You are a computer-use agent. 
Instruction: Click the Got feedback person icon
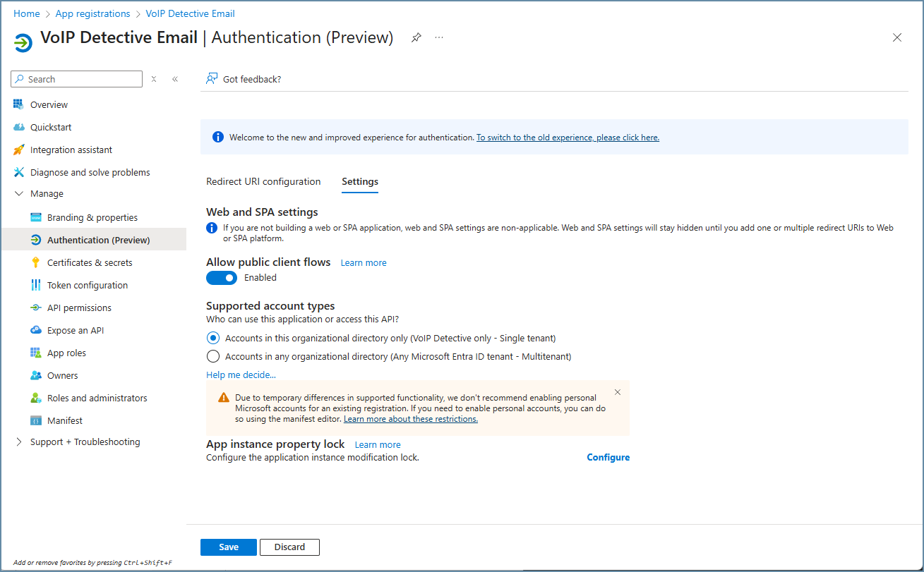coord(212,79)
